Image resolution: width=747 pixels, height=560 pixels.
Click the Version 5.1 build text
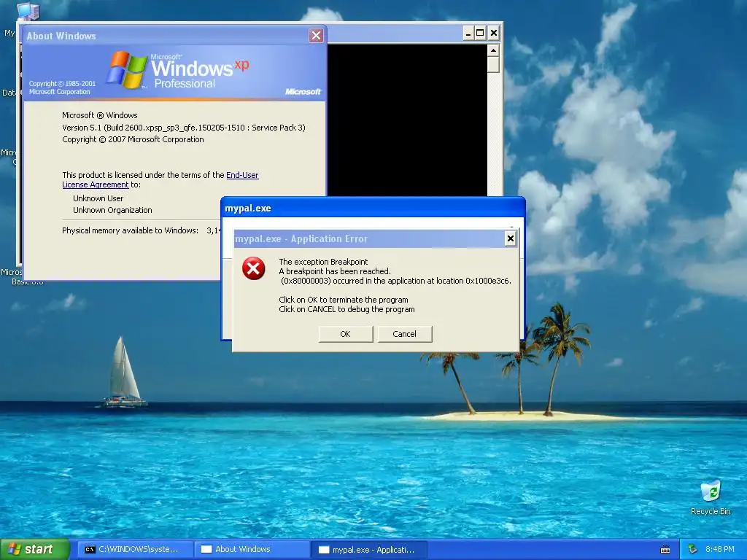(x=184, y=128)
